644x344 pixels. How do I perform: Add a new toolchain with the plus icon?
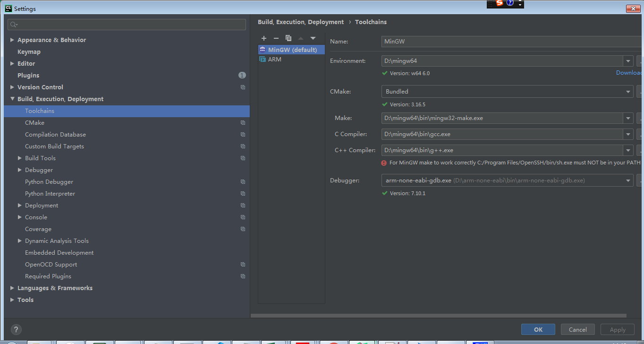click(x=264, y=38)
